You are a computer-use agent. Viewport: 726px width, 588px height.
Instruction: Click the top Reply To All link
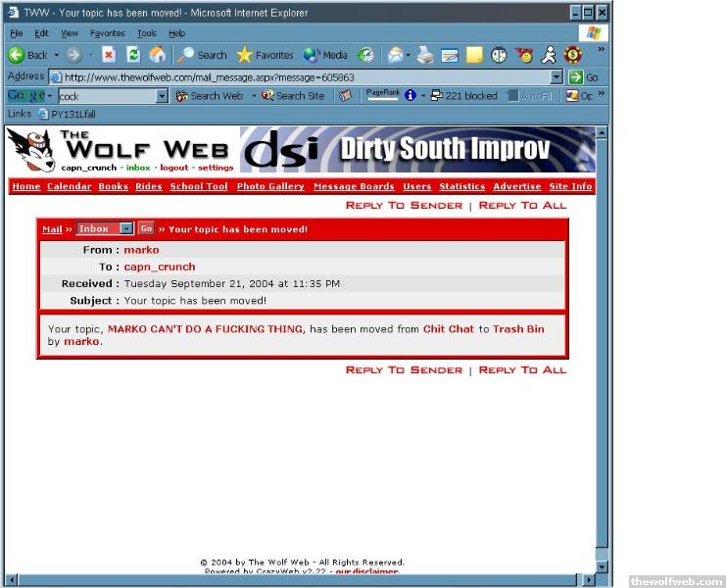click(x=522, y=205)
